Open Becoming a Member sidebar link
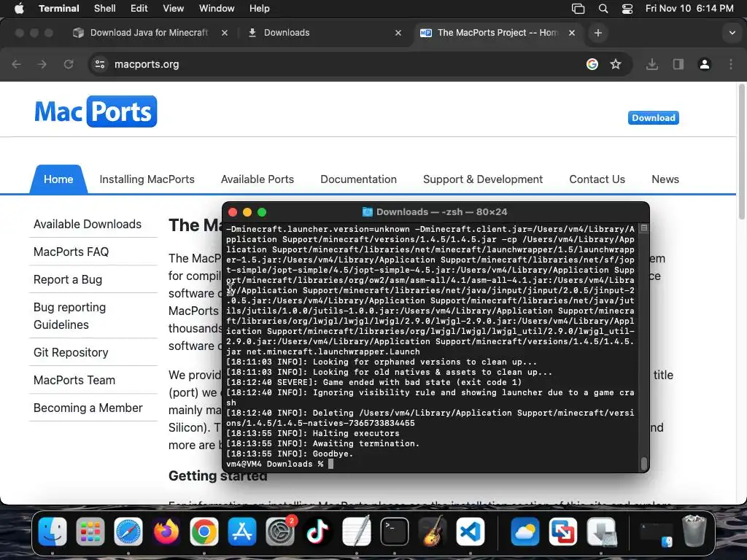 [88, 408]
